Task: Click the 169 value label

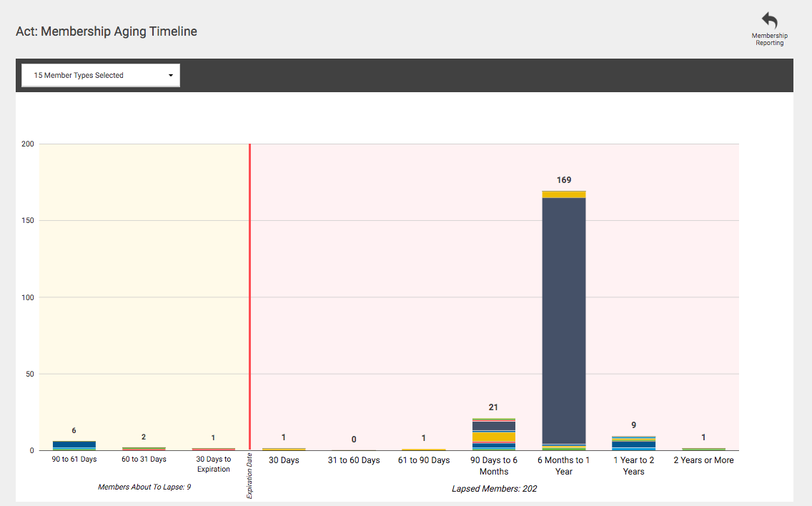Action: coord(564,179)
